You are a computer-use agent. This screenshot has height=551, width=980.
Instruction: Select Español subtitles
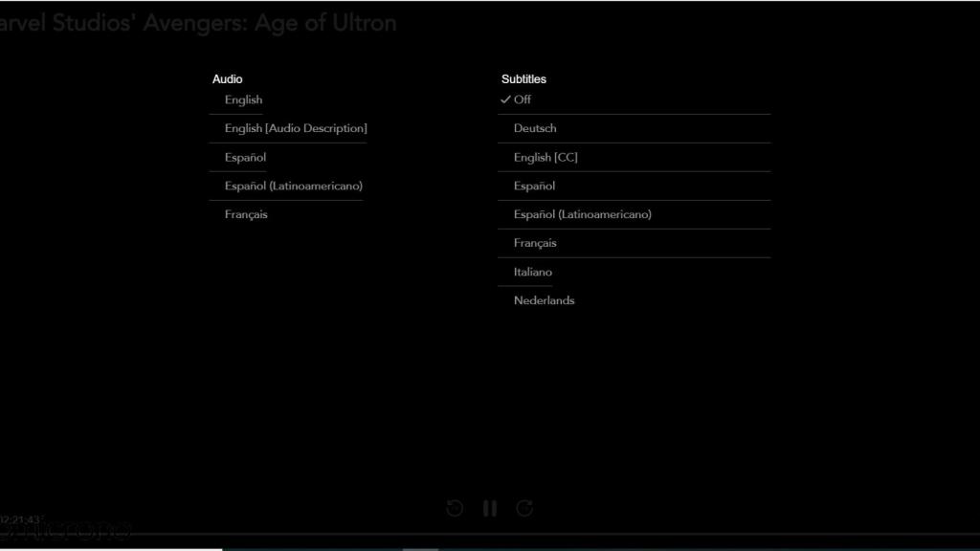point(534,186)
